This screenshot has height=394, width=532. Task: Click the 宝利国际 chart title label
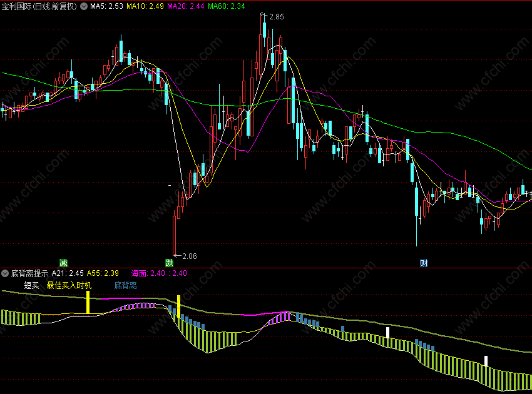[39, 6]
